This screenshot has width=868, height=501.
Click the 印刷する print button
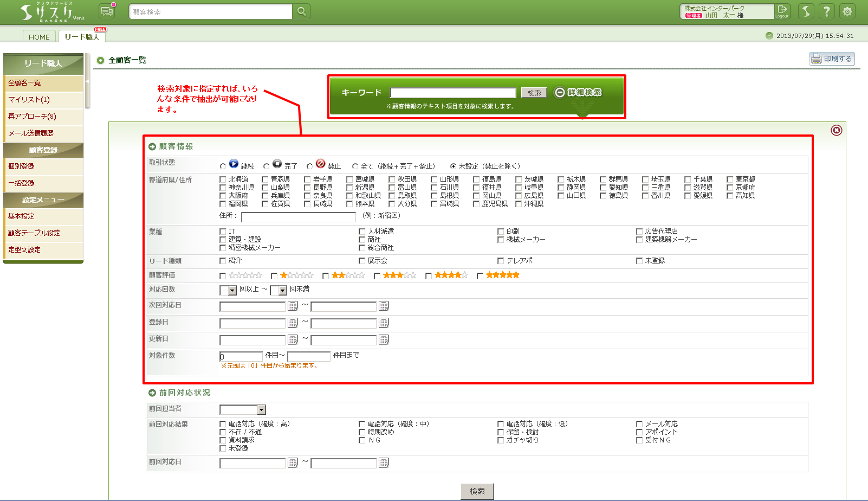click(832, 59)
